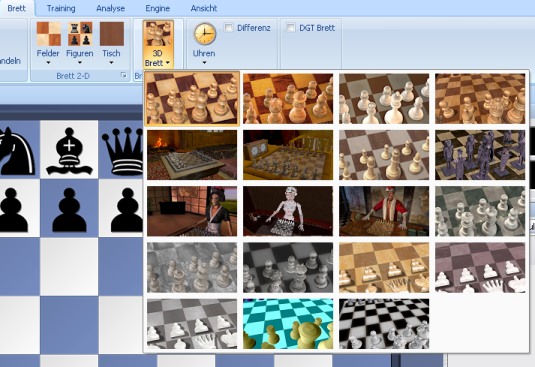Enable the Differenz checkbox
The height and width of the screenshot is (367, 535).
pyautogui.click(x=229, y=27)
